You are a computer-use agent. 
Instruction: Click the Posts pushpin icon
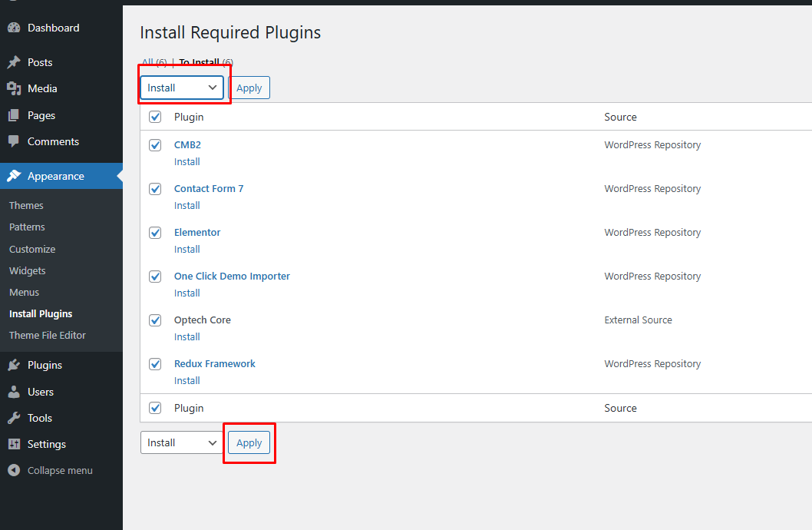tap(14, 62)
